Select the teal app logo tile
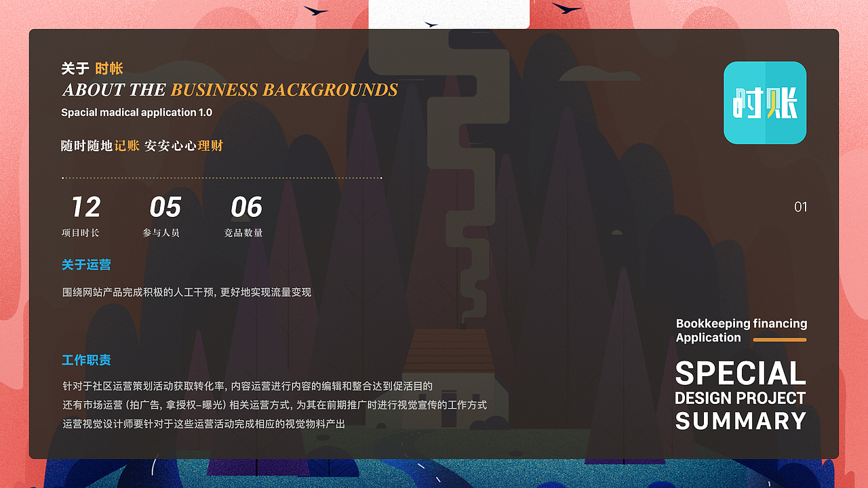Image resolution: width=868 pixels, height=488 pixels. pos(765,102)
